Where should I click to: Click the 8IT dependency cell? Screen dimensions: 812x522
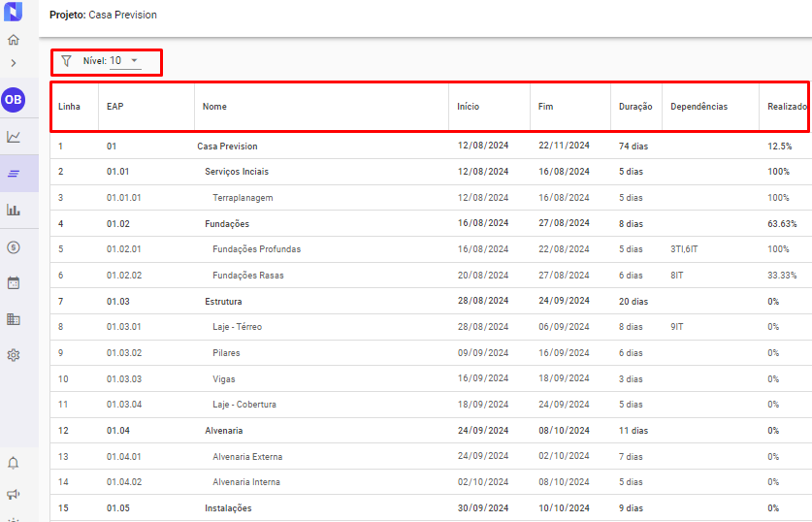coord(677,275)
